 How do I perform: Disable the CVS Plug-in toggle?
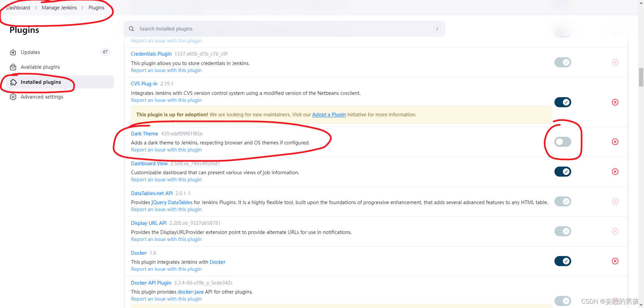tap(562, 102)
